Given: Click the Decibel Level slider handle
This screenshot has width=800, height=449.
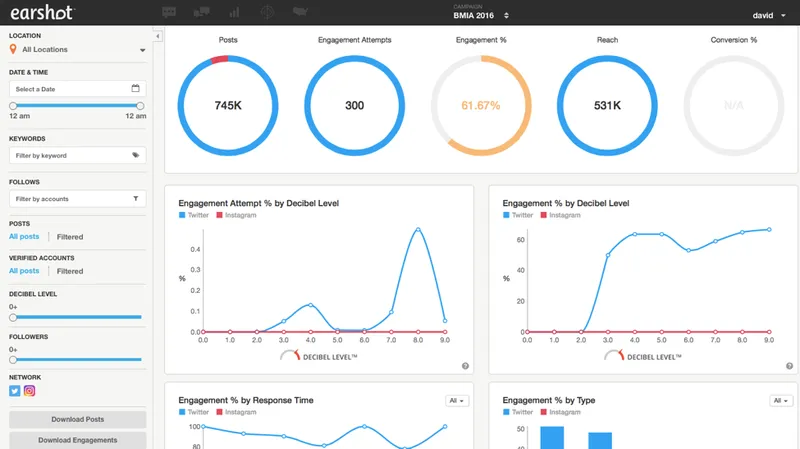Looking at the screenshot, I should (13, 317).
